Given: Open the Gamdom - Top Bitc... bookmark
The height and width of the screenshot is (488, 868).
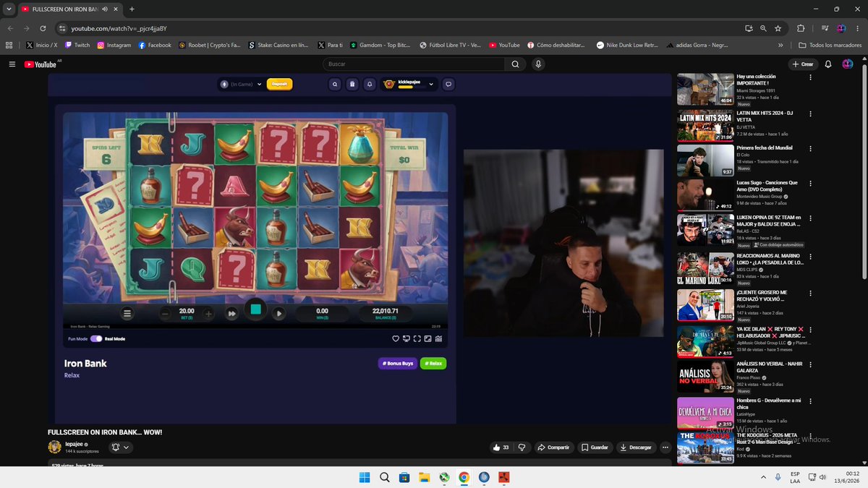Looking at the screenshot, I should coord(380,45).
